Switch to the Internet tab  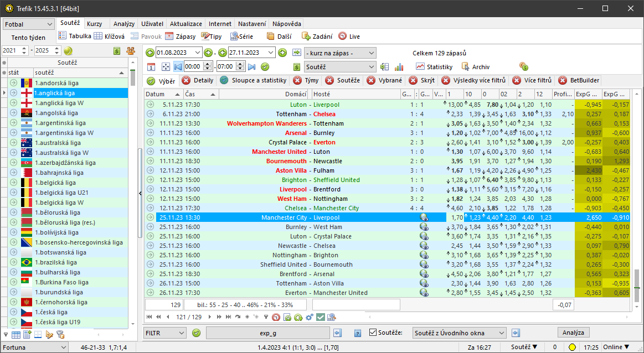coord(220,24)
